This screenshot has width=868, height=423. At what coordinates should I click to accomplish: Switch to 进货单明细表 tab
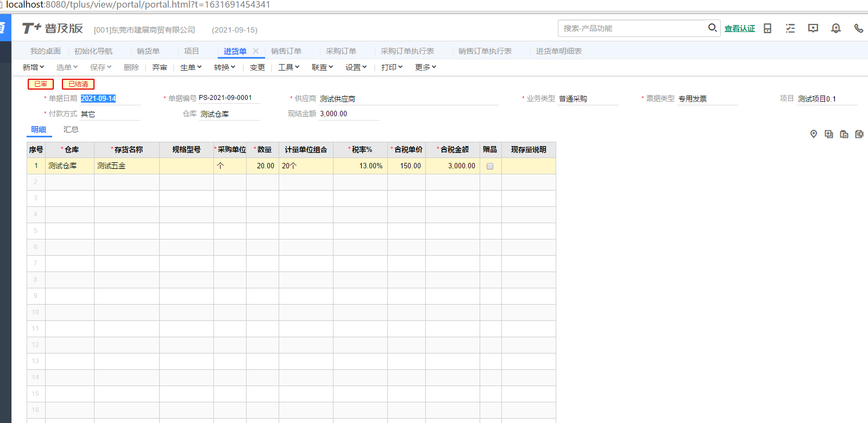(x=559, y=51)
